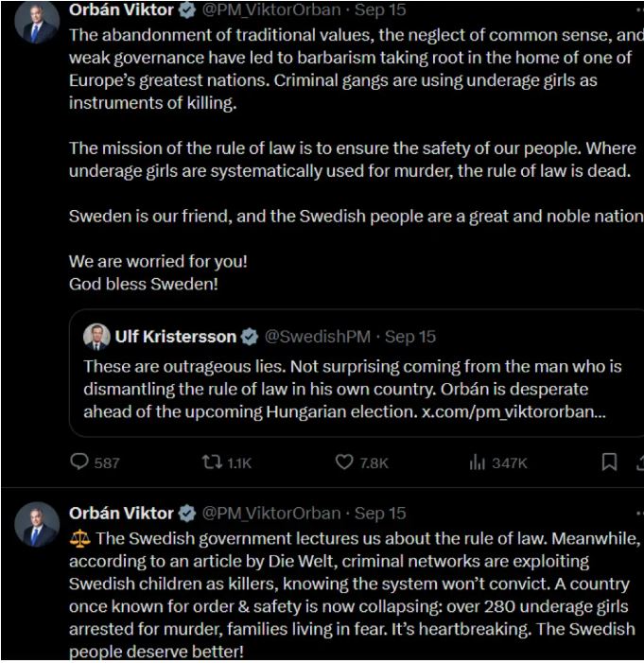View analytics icon showing 347K views
The image size is (644, 663).
pyautogui.click(x=477, y=462)
